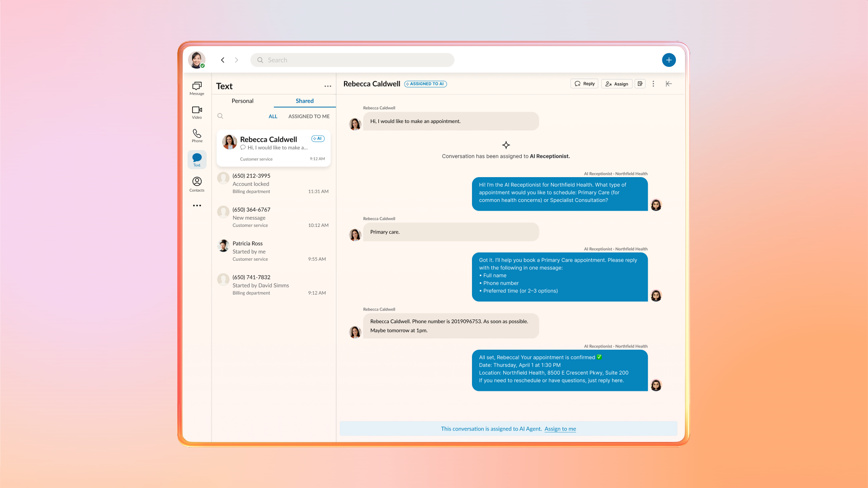Open Contacts in the sidebar

[197, 183]
